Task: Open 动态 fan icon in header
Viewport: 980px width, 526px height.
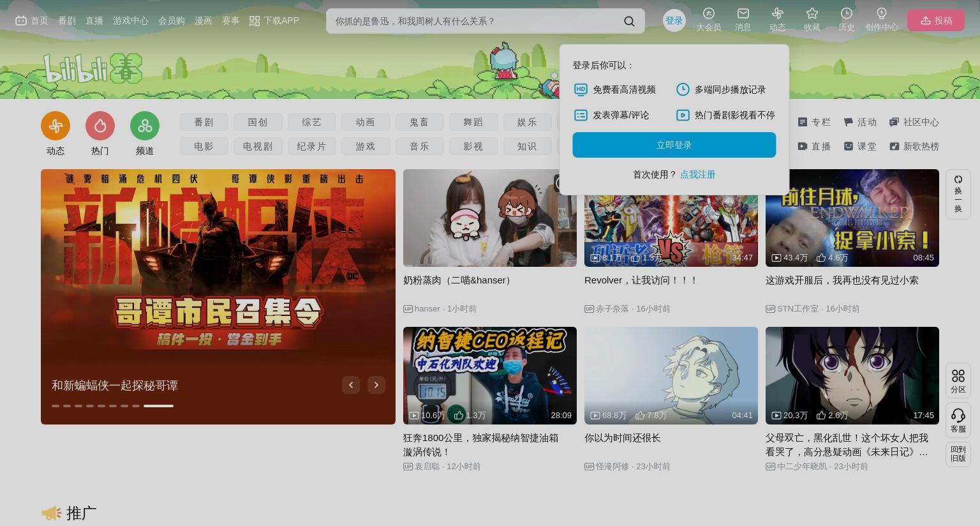Action: point(777,13)
